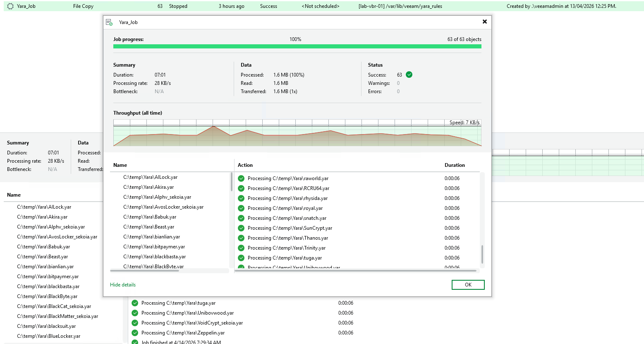Click the Yara_Job dialog title icon

coord(109,22)
